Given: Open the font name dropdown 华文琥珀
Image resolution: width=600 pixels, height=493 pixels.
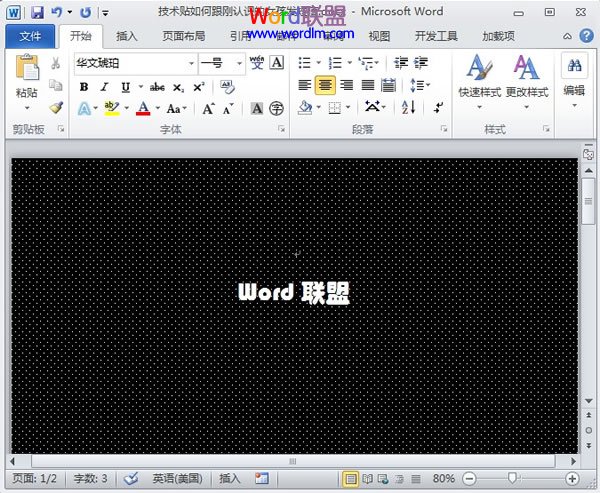Looking at the screenshot, I should click(x=191, y=63).
